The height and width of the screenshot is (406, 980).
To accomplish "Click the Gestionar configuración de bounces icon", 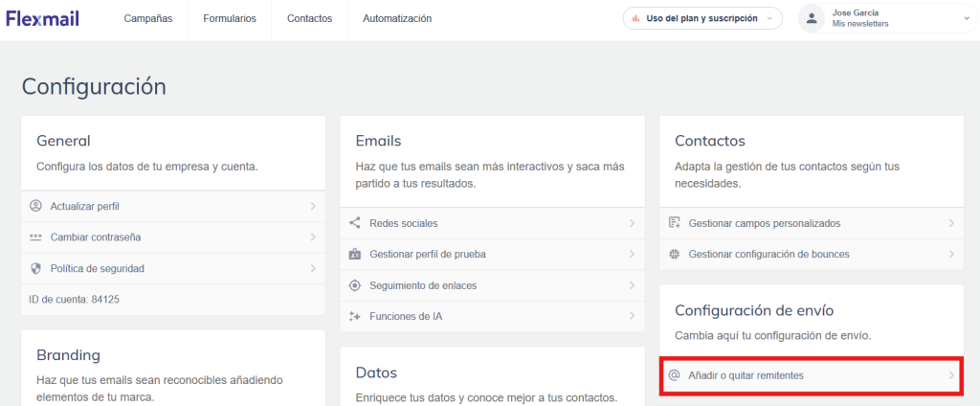I will pyautogui.click(x=674, y=254).
